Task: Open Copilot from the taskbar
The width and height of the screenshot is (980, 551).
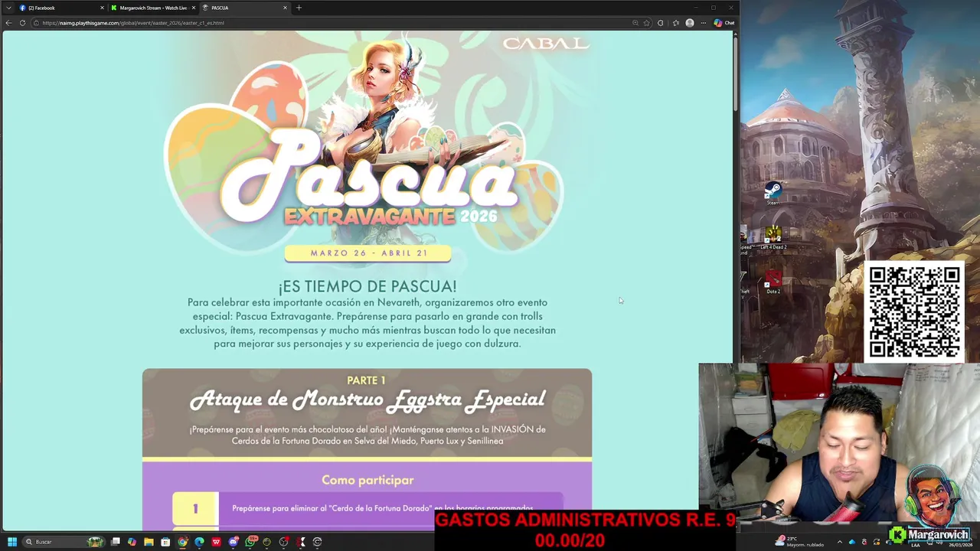Action: tap(132, 542)
